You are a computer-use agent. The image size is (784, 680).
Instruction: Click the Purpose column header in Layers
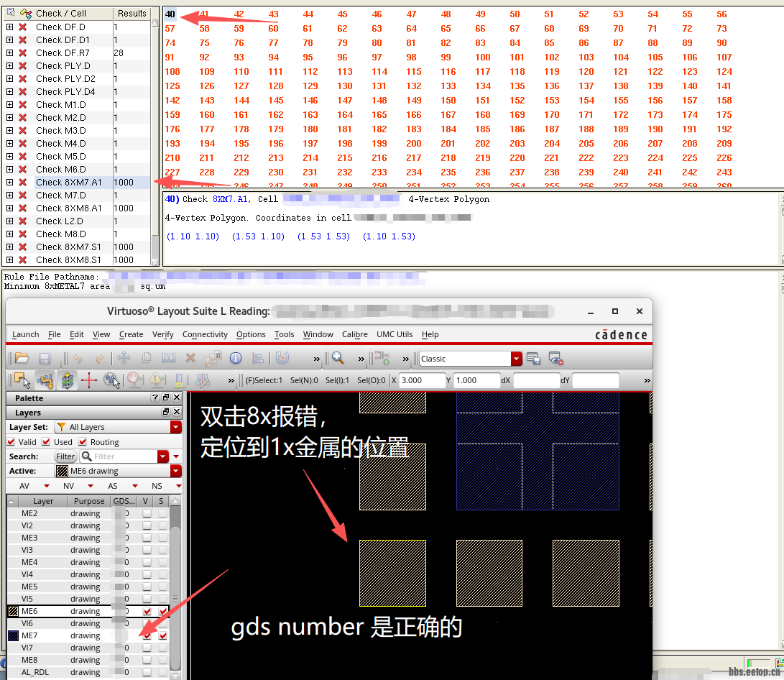pyautogui.click(x=89, y=501)
